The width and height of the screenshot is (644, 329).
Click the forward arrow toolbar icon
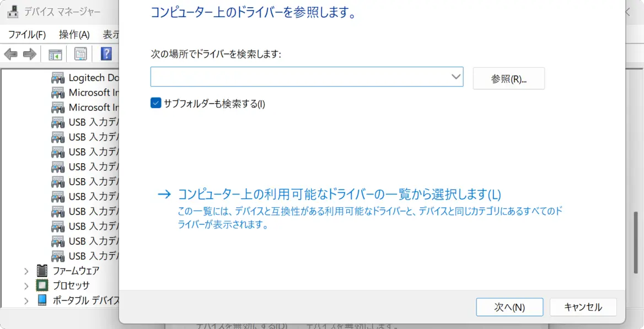(x=30, y=54)
